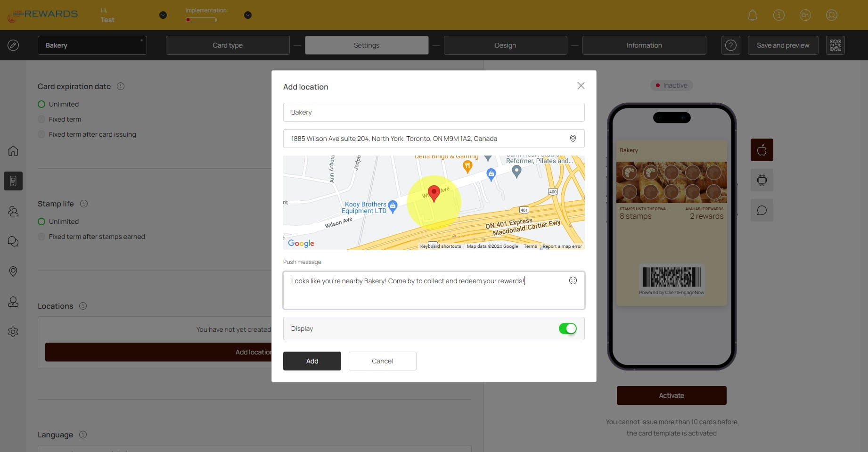Click the location name field Bakery
The height and width of the screenshot is (452, 868).
click(x=434, y=112)
